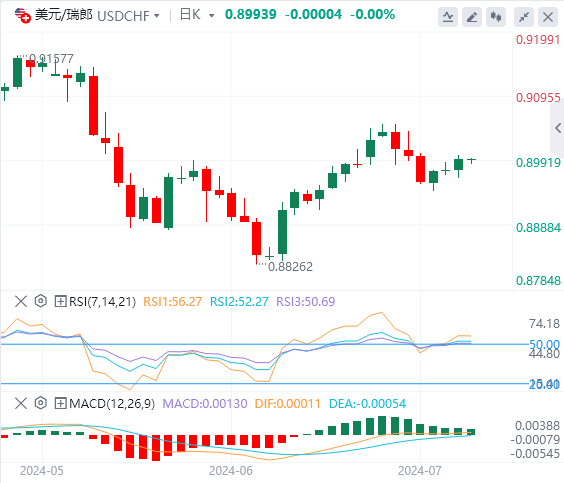
Task: Click the 0.91577 high price marker
Action: [x=51, y=58]
